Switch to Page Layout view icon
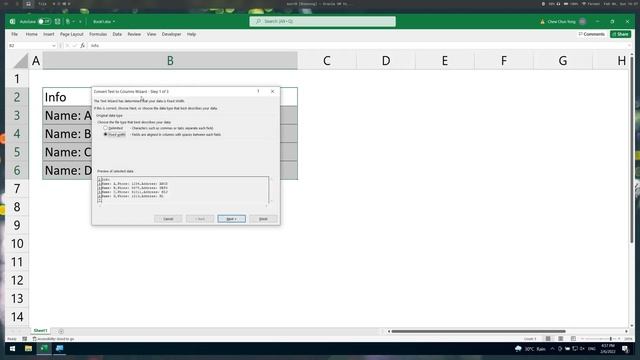This screenshot has width=640, height=360. click(561, 339)
